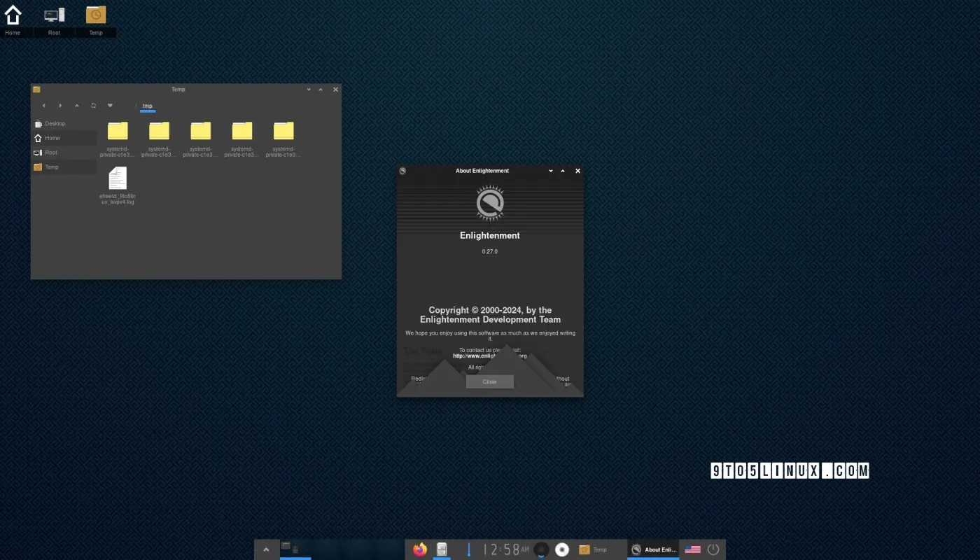Image resolution: width=980 pixels, height=560 pixels.
Task: Go forward in the Temp file manager
Action: [x=60, y=106]
